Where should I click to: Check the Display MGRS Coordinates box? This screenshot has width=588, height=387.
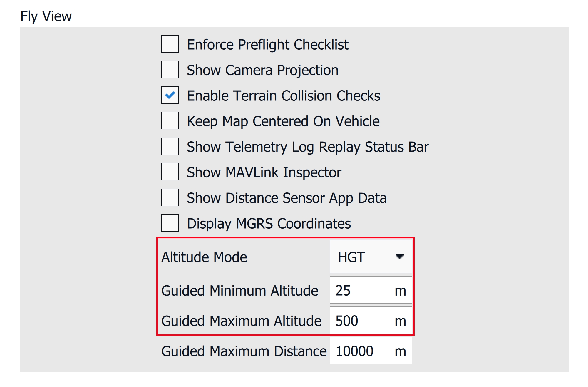pos(170,223)
